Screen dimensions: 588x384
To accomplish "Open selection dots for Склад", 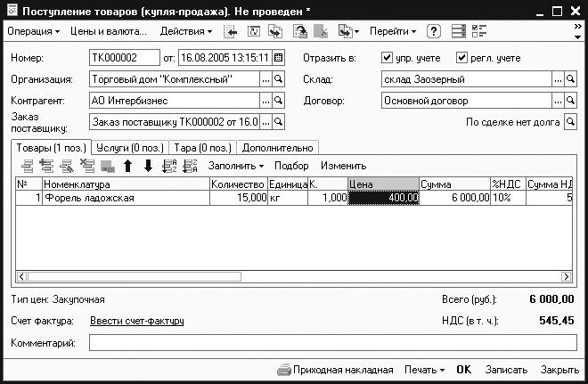I will (x=558, y=79).
